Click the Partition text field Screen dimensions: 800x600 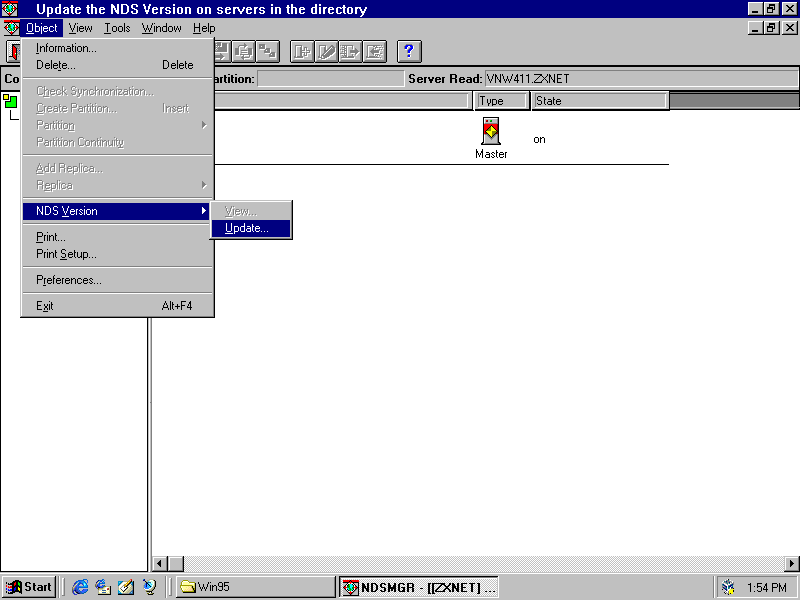coord(331,79)
